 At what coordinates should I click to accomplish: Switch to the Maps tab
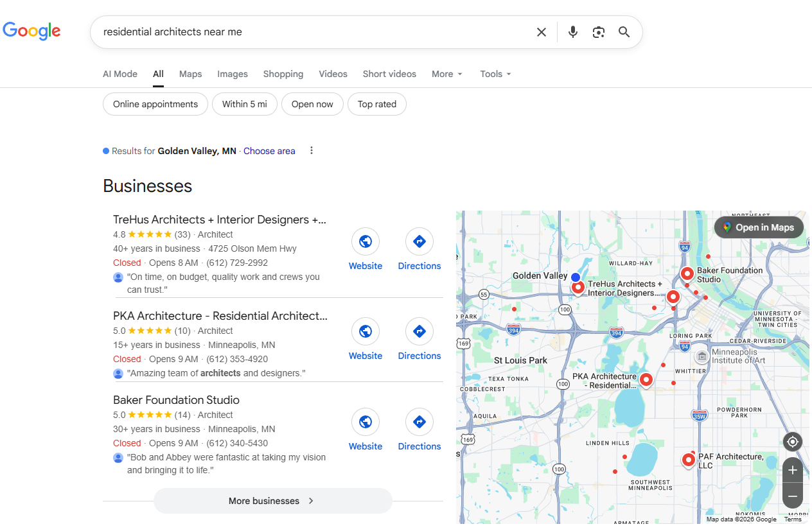tap(190, 74)
